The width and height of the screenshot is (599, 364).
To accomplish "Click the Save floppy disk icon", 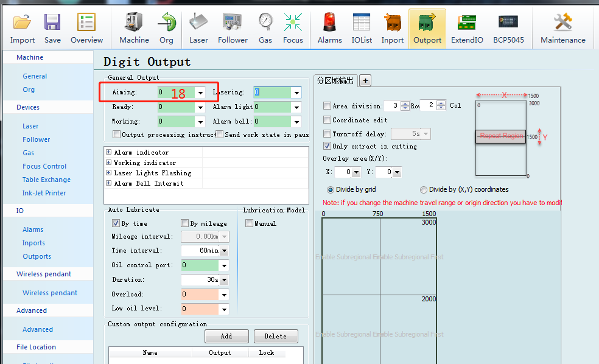I will coord(52,23).
